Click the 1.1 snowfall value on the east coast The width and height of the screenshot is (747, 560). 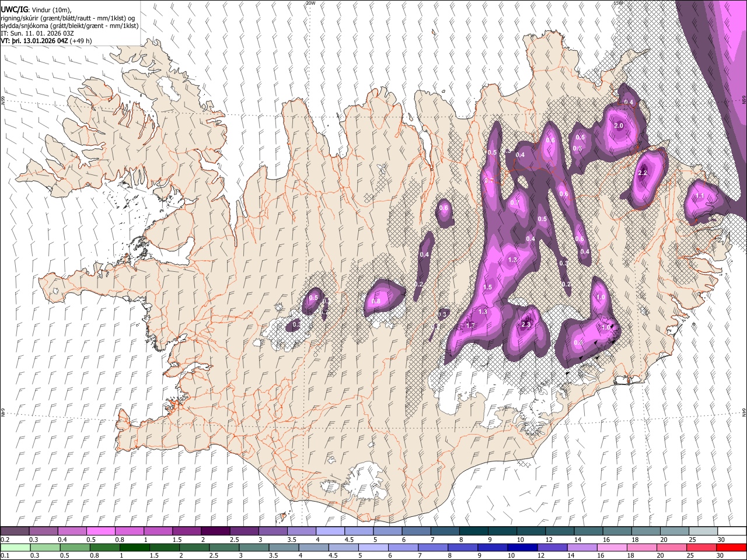[x=700, y=196]
